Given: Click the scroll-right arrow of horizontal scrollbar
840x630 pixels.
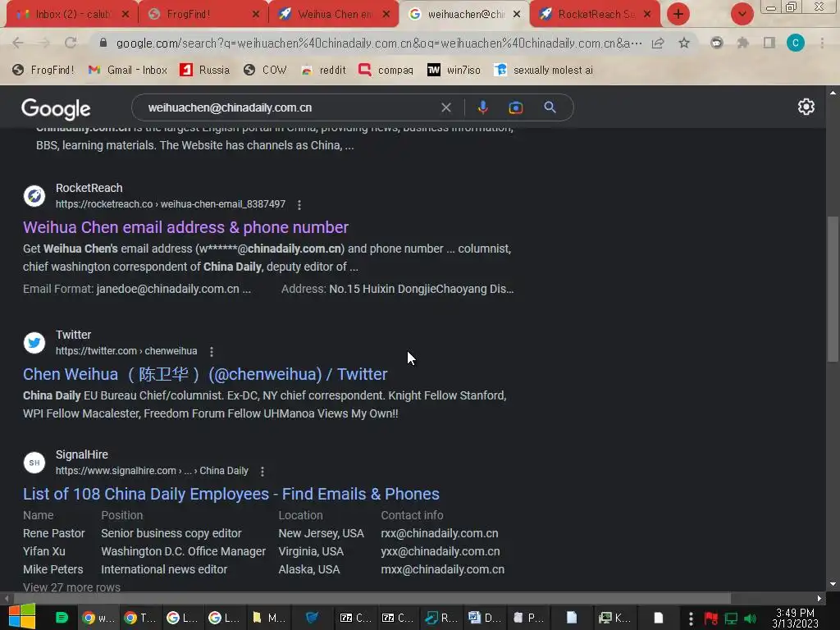Looking at the screenshot, I should tap(819, 598).
